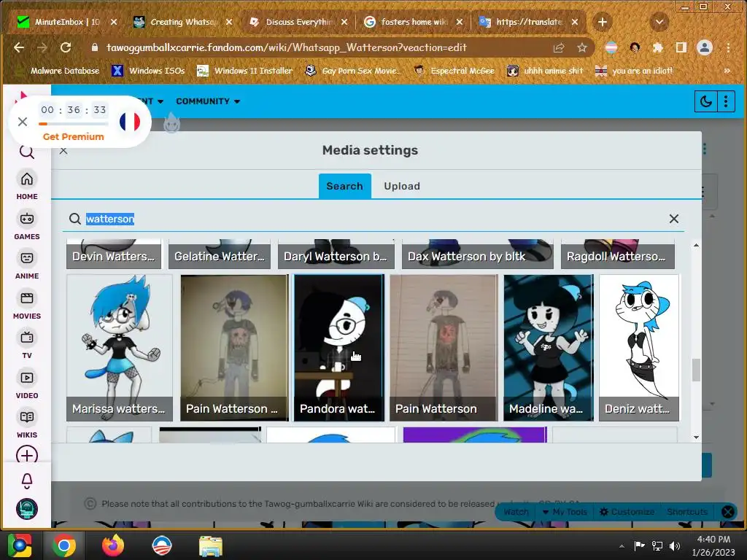Show more bookmarks with the chevron
The width and height of the screenshot is (747, 560).
click(x=727, y=71)
